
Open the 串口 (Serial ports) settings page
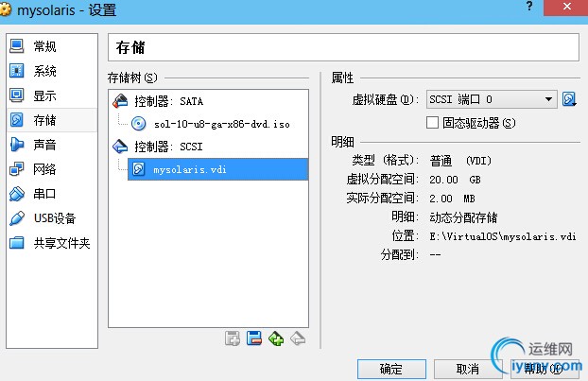point(52,194)
